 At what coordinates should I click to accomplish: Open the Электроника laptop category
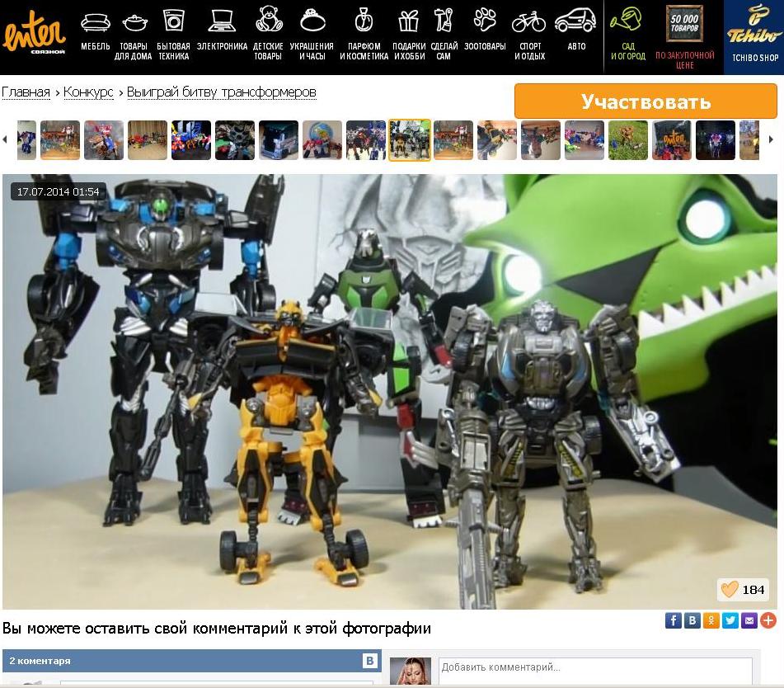(222, 31)
